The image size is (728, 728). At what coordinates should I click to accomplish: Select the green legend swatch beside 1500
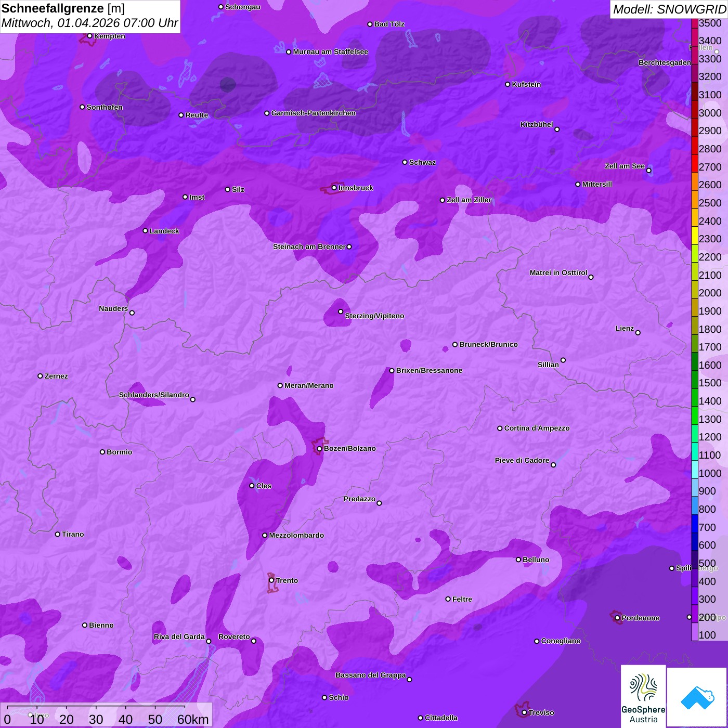click(694, 379)
